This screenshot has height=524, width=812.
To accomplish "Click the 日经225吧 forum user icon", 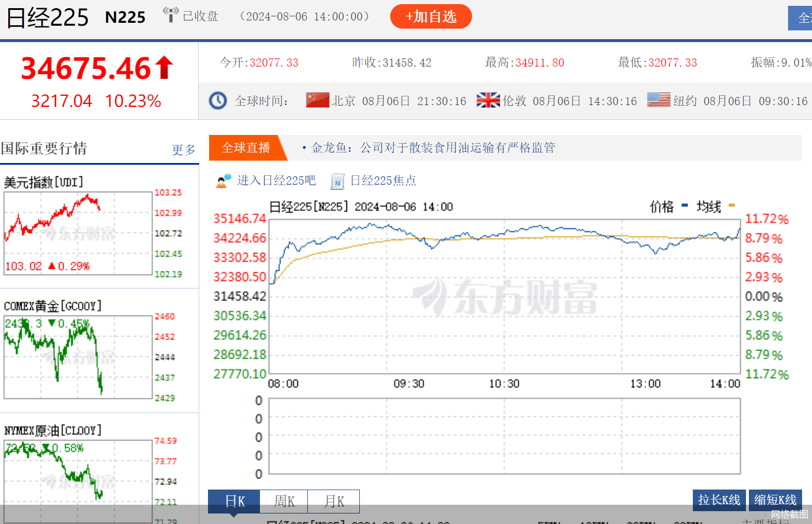I will (x=224, y=181).
